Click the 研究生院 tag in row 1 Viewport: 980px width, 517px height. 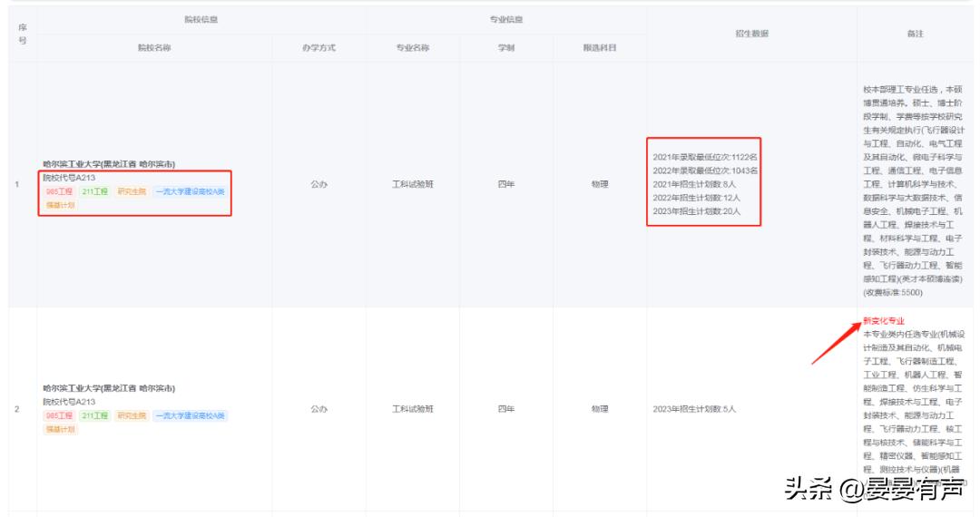click(x=132, y=191)
